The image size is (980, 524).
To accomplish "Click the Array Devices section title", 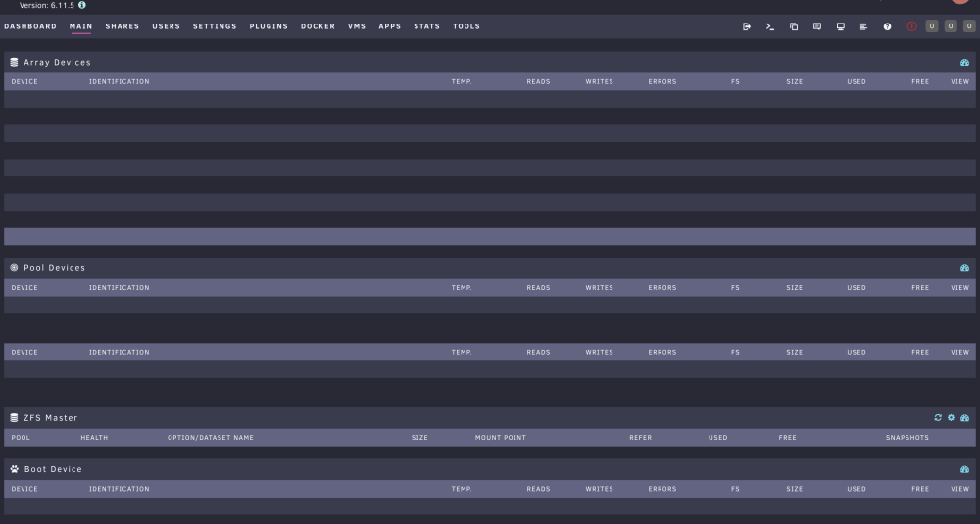I will pos(57,63).
